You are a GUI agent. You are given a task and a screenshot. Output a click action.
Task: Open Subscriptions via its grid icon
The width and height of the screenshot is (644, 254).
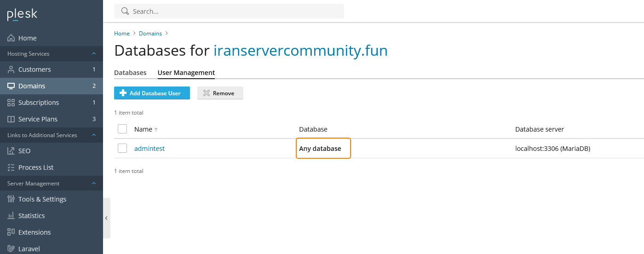click(x=11, y=103)
